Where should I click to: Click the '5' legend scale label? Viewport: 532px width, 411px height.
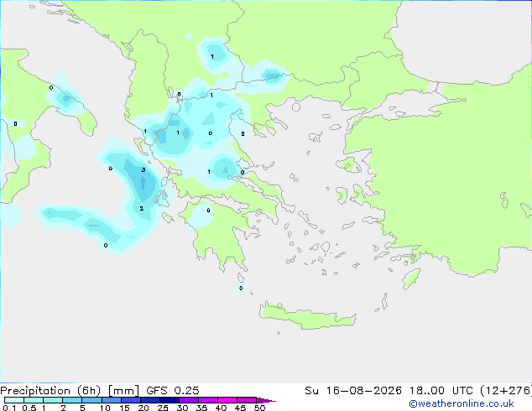tap(82, 408)
